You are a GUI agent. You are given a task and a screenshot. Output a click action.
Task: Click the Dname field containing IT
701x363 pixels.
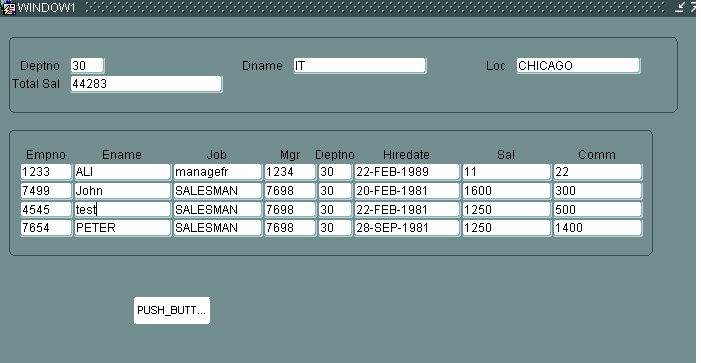(360, 66)
